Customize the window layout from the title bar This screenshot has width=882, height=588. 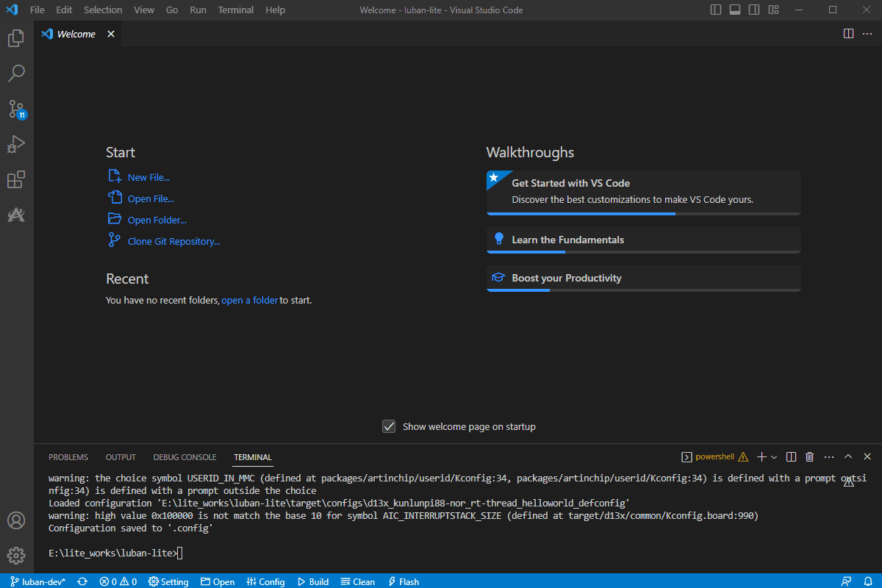coord(773,10)
